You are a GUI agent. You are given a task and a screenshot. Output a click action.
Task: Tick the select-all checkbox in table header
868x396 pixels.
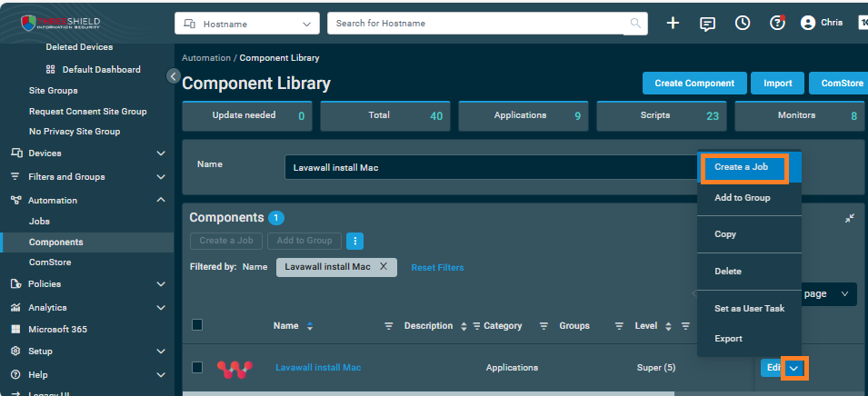(197, 325)
